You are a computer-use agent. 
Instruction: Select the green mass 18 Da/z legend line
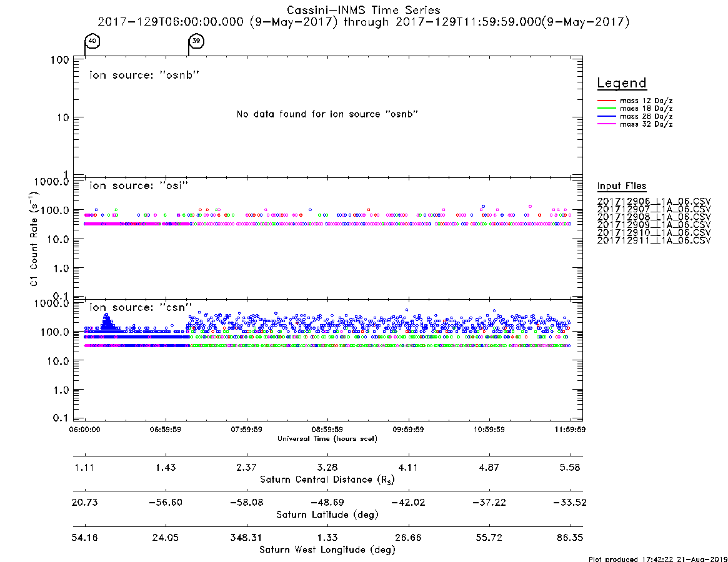(606, 109)
